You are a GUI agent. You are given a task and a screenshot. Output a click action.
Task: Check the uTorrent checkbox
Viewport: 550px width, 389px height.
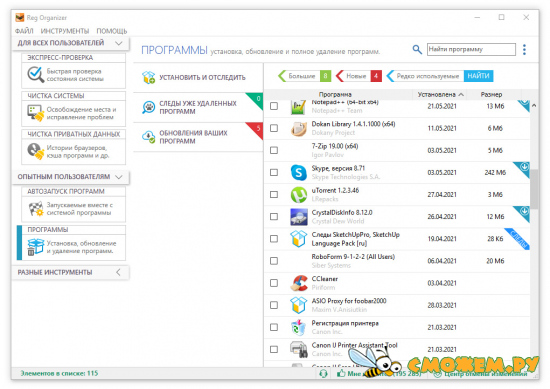point(274,195)
